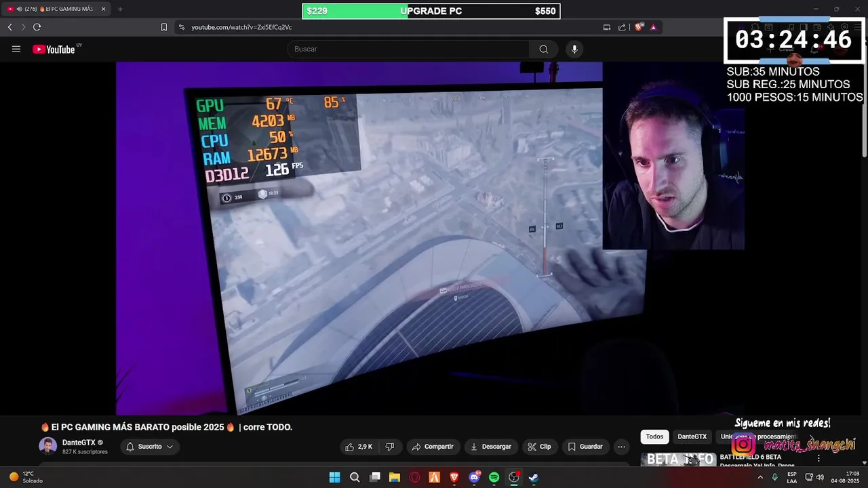Go forward in browser history
The image size is (868, 488).
23,27
